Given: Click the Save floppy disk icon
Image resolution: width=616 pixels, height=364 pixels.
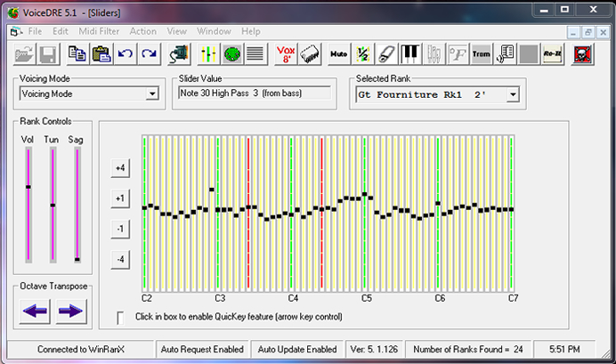Looking at the screenshot, I should (x=48, y=54).
